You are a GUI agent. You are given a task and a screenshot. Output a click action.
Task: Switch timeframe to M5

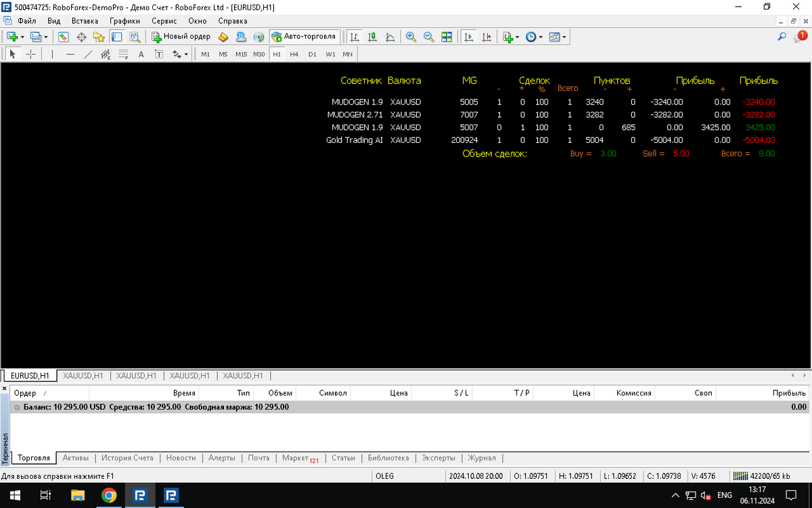coord(223,54)
